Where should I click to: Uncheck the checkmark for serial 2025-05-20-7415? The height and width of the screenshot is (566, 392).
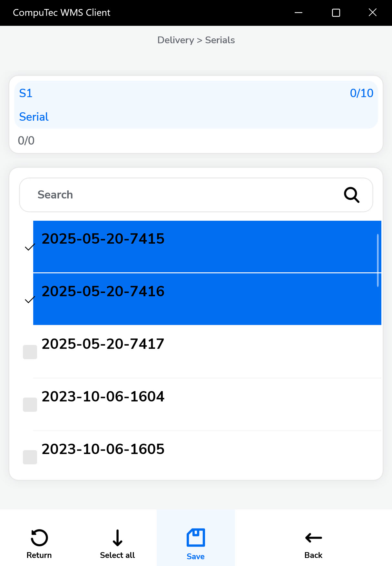(x=30, y=248)
